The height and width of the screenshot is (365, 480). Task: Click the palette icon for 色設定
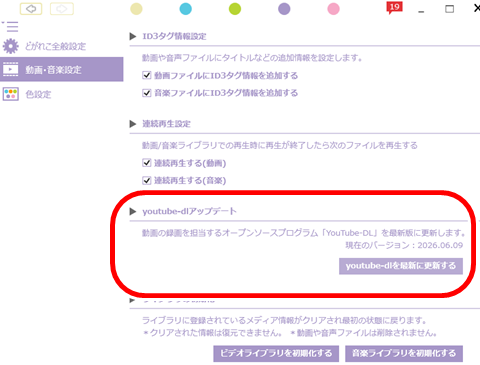click(11, 94)
